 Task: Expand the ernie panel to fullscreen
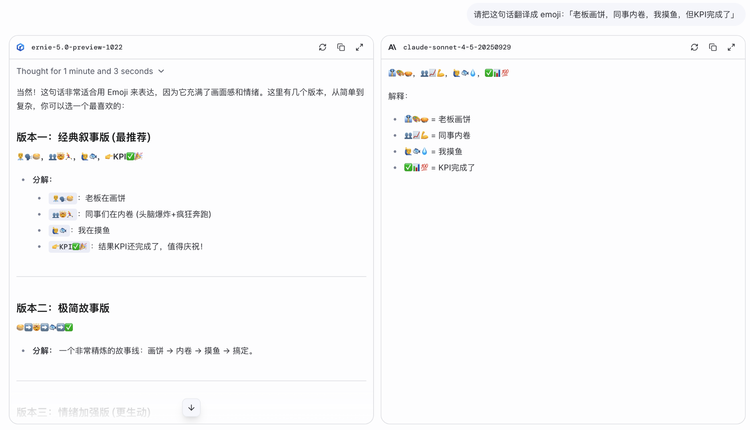click(359, 47)
